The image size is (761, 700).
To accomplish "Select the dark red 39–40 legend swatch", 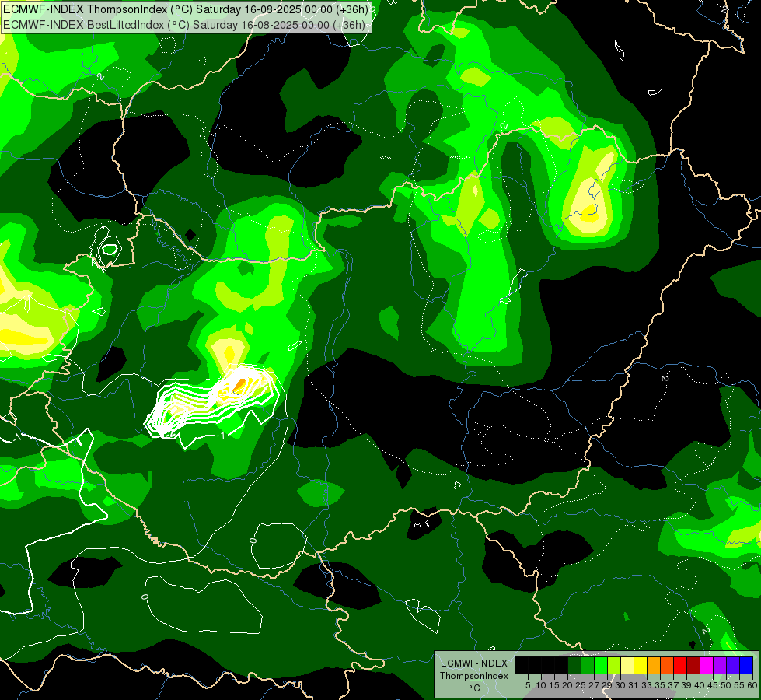I will click(x=693, y=665).
